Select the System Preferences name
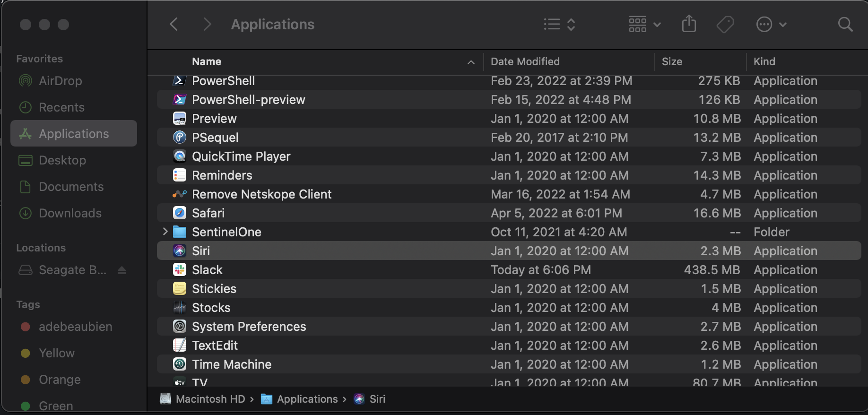Image resolution: width=868 pixels, height=415 pixels. (249, 327)
